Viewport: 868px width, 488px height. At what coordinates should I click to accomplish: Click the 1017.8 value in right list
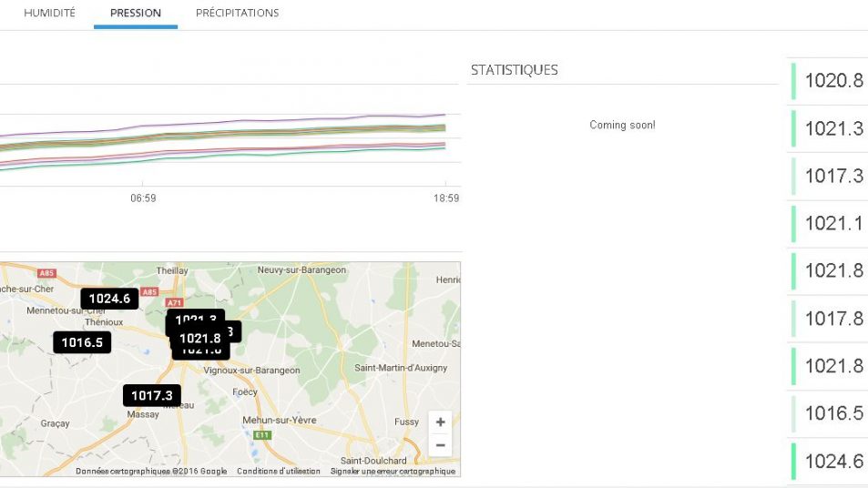coord(833,319)
